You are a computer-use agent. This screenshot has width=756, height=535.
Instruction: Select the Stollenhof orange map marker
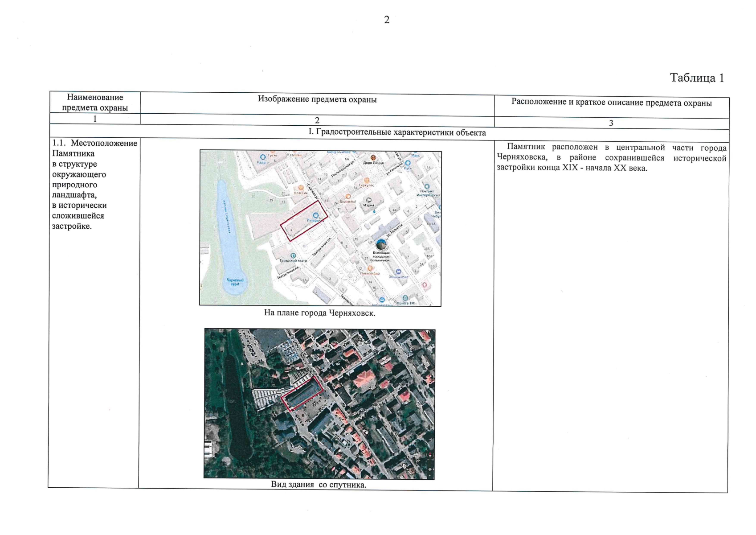[348, 196]
